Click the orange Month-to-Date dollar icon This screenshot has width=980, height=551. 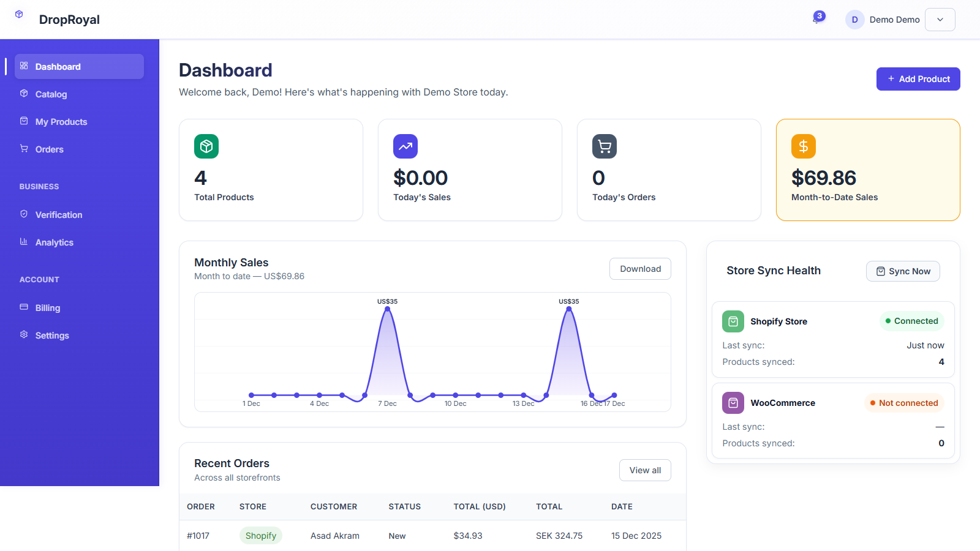point(804,146)
